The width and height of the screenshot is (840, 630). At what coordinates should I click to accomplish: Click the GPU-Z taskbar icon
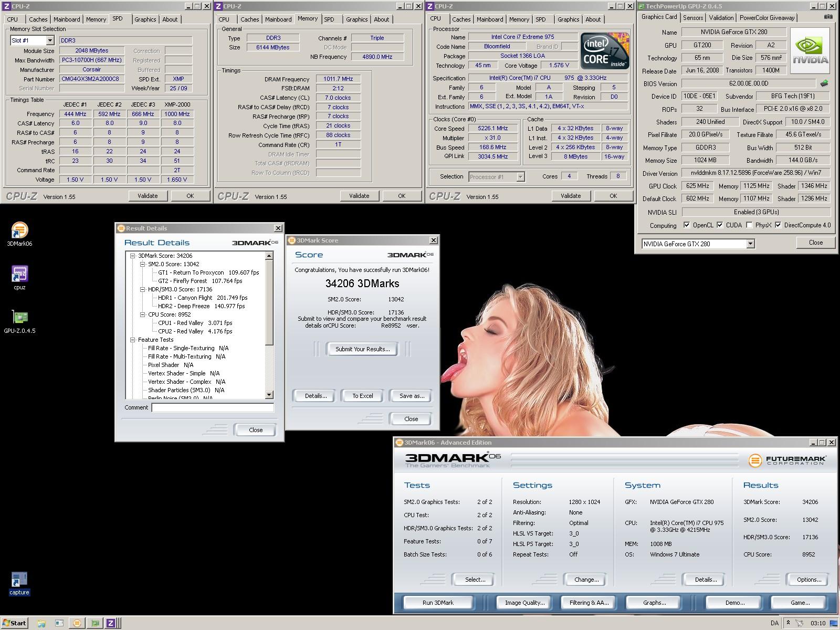click(x=95, y=623)
